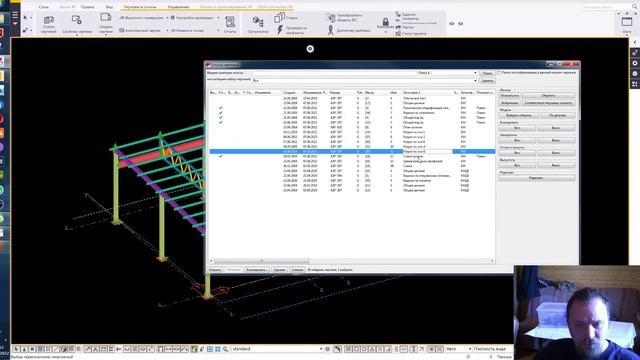Expand the Поиск в dropdown
640x360 pixels.
click(475, 73)
